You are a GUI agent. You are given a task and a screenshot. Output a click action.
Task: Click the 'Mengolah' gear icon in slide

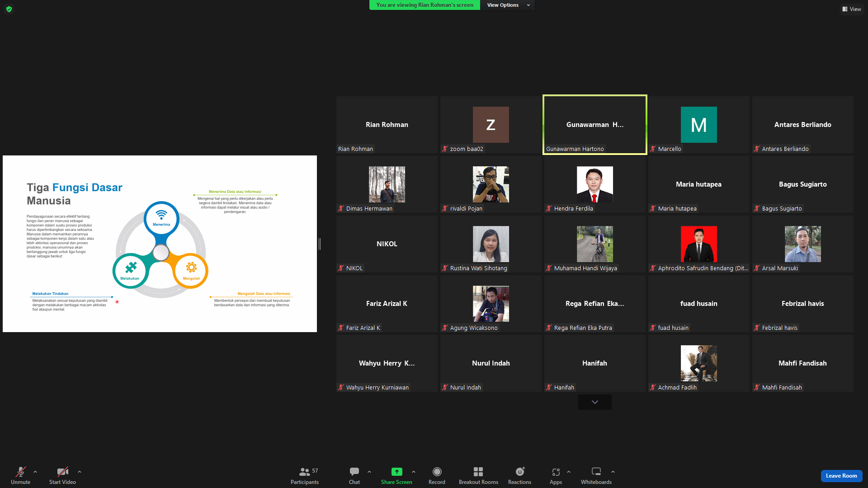pos(192,267)
